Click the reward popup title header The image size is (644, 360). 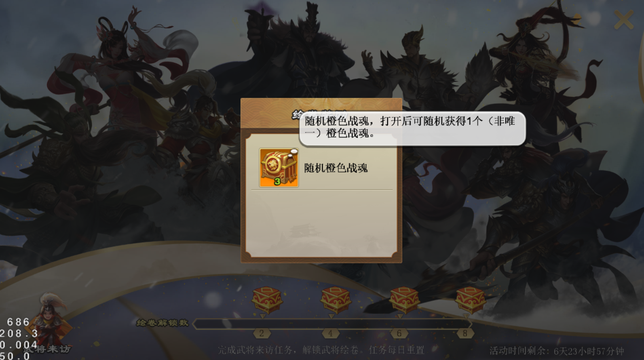[321, 114]
